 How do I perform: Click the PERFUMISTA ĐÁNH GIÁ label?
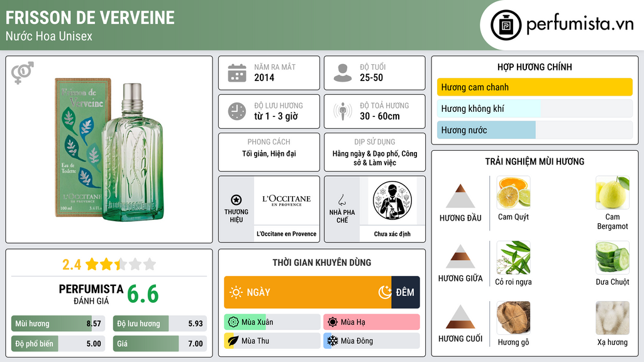click(x=91, y=294)
